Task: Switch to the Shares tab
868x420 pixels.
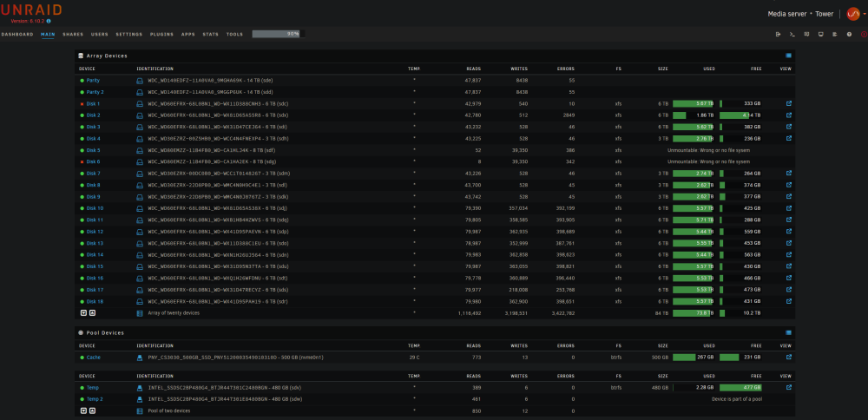Action: pyautogui.click(x=73, y=35)
